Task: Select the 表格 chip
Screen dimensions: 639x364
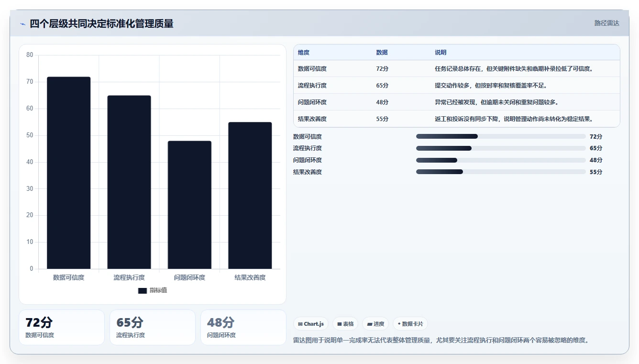Action: [345, 324]
